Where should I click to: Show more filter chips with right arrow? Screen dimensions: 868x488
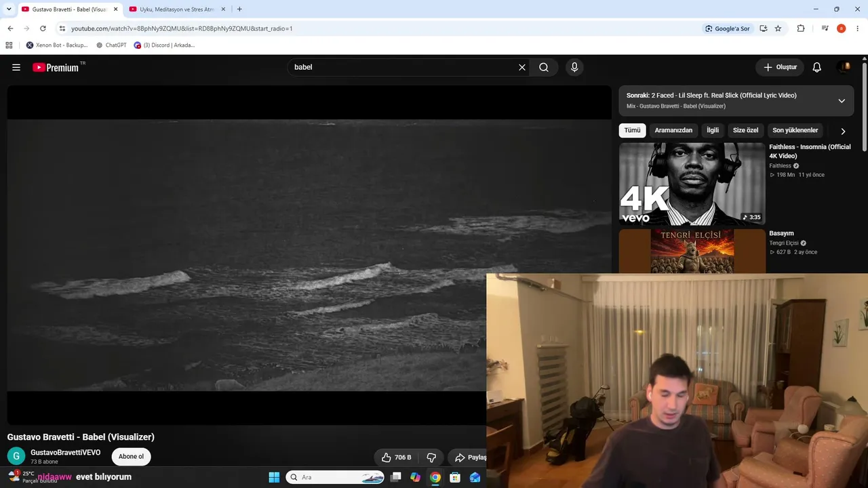click(843, 131)
